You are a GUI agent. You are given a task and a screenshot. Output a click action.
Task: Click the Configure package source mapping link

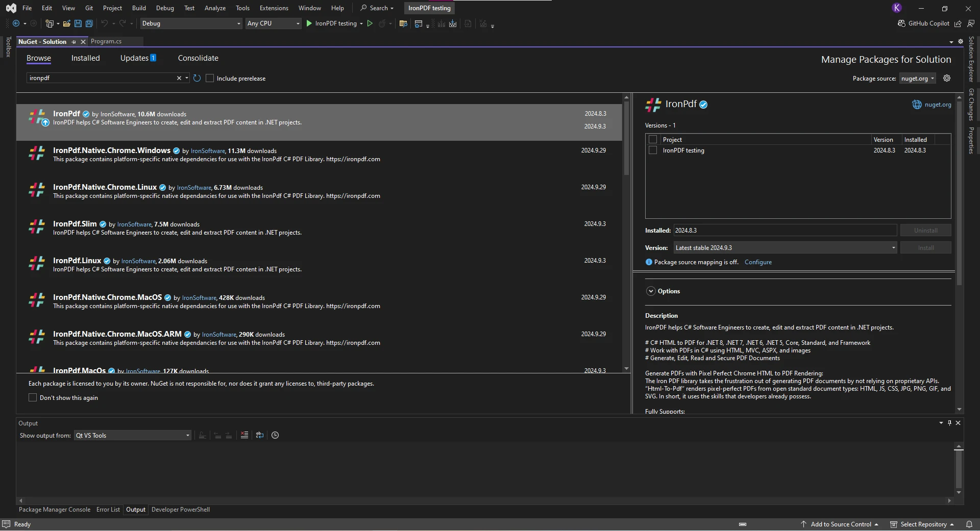click(x=758, y=262)
